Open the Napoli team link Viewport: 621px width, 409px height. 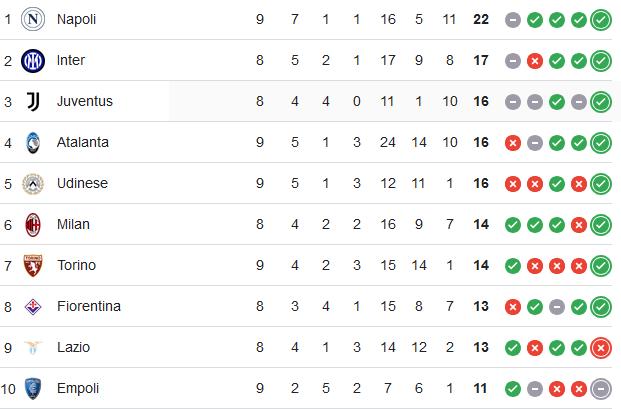[76, 19]
